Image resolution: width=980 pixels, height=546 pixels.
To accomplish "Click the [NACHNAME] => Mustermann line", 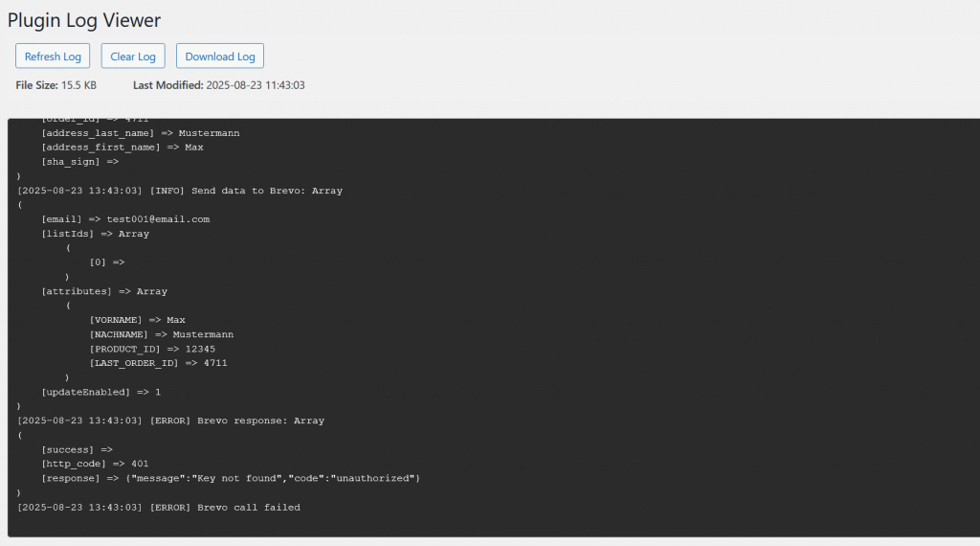I will click(x=161, y=334).
